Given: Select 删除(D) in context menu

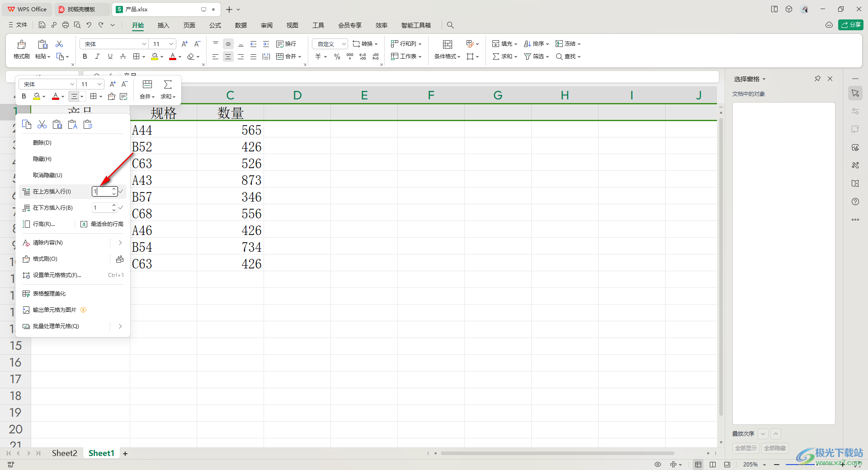Looking at the screenshot, I should point(42,143).
